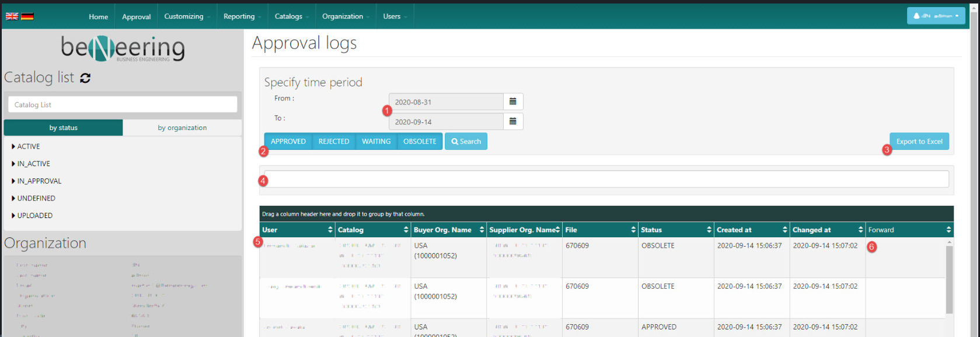Sort the Status column with its arrows
The height and width of the screenshot is (337, 980).
pyautogui.click(x=709, y=230)
